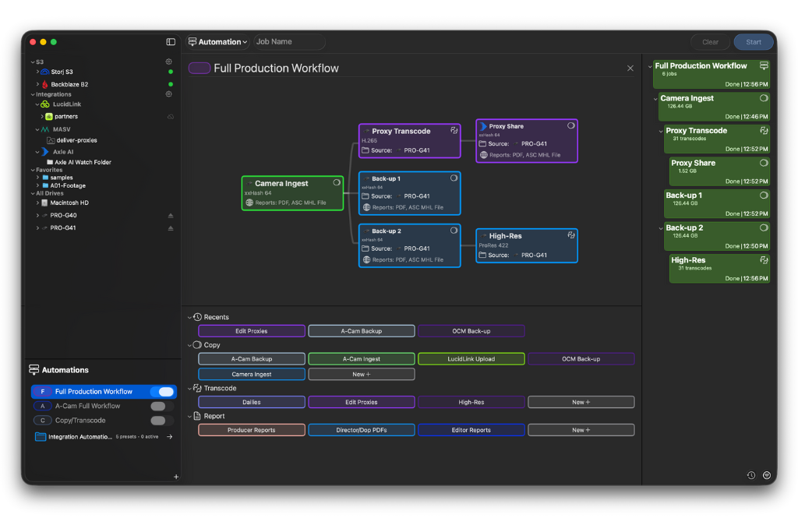Viewport: 798px width, 532px height.
Task: Click the S3 section settings gear
Action: [168, 62]
